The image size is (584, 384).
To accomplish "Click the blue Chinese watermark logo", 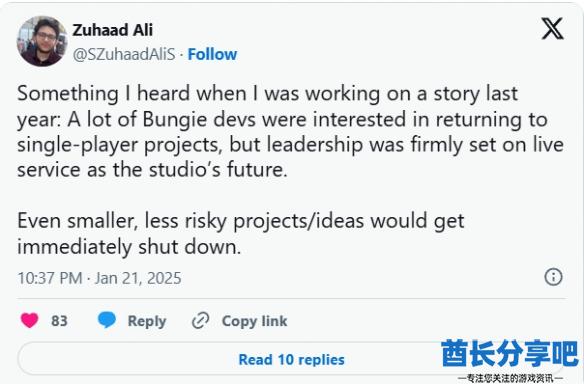I will (x=510, y=353).
